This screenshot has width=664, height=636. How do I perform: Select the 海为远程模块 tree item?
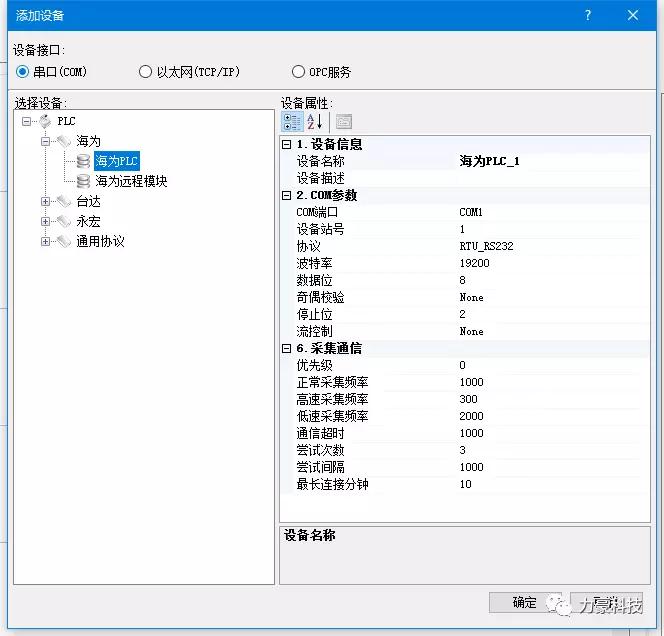click(x=131, y=181)
